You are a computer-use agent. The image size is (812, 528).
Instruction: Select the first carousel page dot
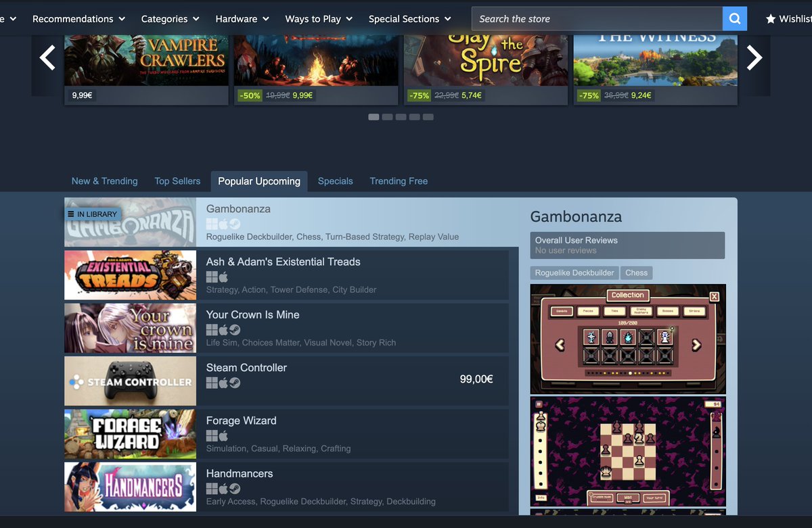point(374,117)
